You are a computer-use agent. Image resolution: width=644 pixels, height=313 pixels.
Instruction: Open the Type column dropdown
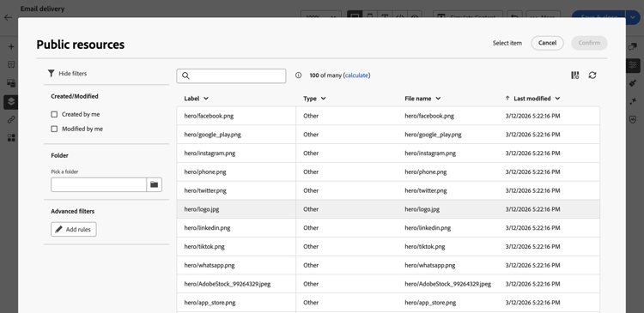(x=323, y=99)
